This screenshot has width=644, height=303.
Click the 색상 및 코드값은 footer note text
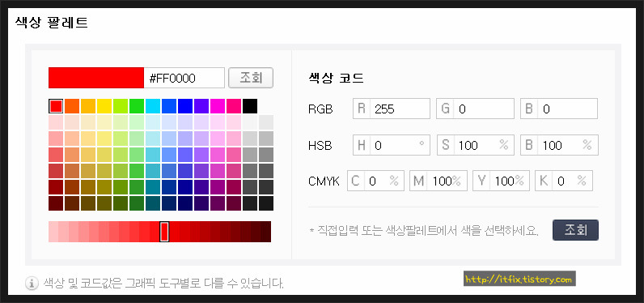pos(163,284)
